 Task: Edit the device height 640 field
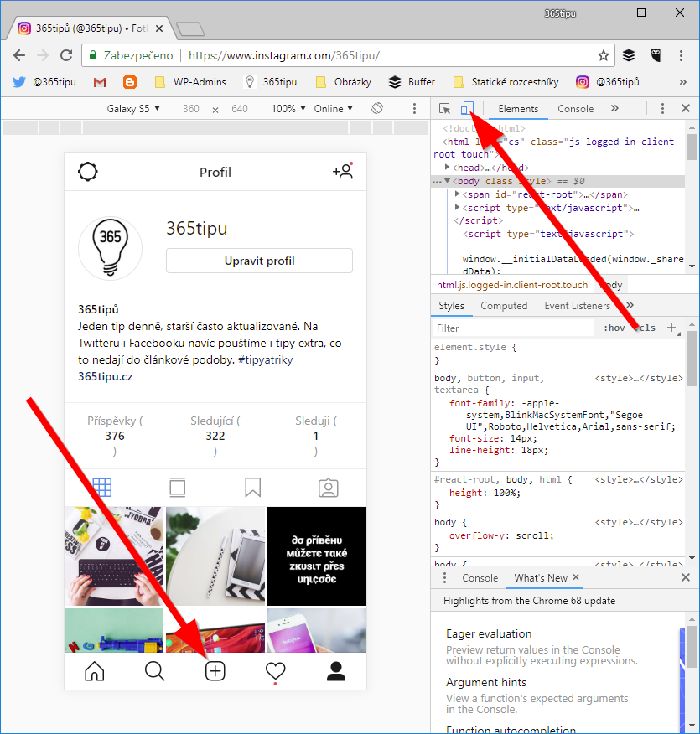(240, 109)
